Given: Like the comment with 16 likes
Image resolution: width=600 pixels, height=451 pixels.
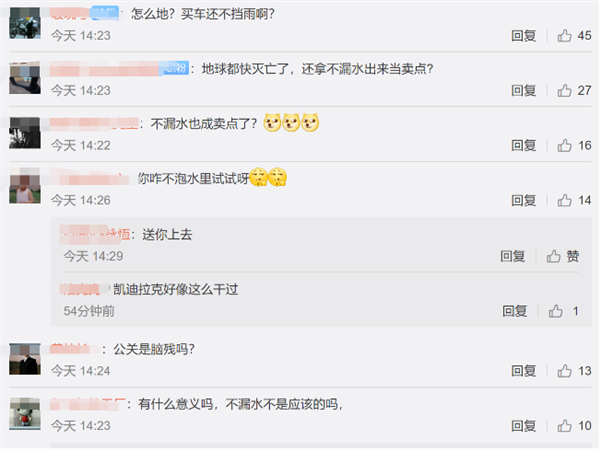Looking at the screenshot, I should [564, 145].
